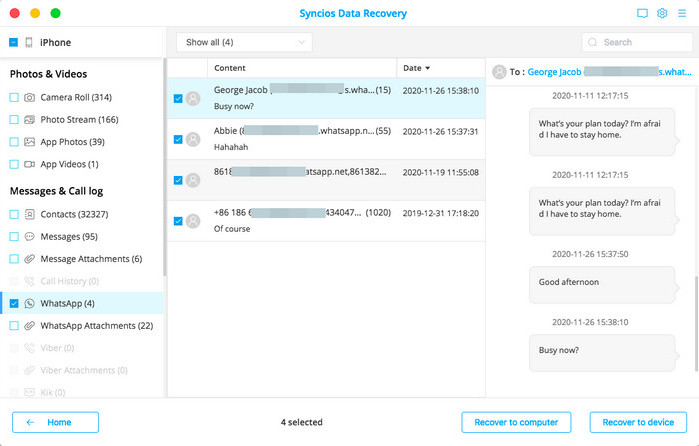This screenshot has height=446, width=699.
Task: Click George Jacob's avatar in list
Action: click(x=193, y=99)
